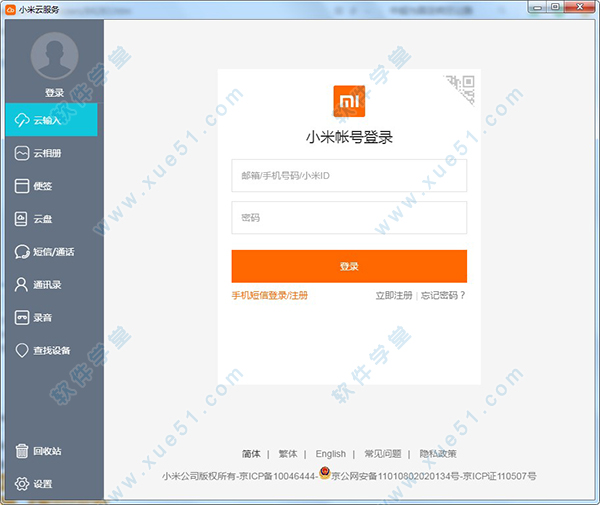Viewport: 600px width, 505px height.
Task: Select 繁体 language option
Action: pyautogui.click(x=288, y=454)
